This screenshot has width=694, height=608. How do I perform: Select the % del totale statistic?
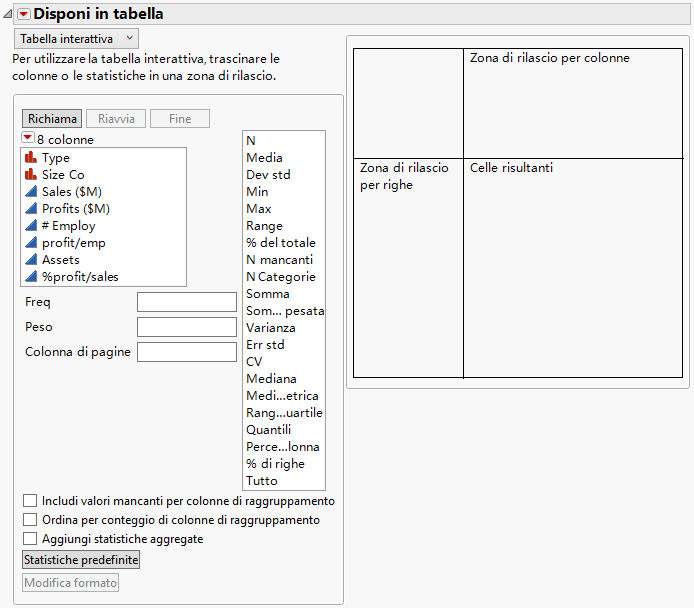[281, 242]
